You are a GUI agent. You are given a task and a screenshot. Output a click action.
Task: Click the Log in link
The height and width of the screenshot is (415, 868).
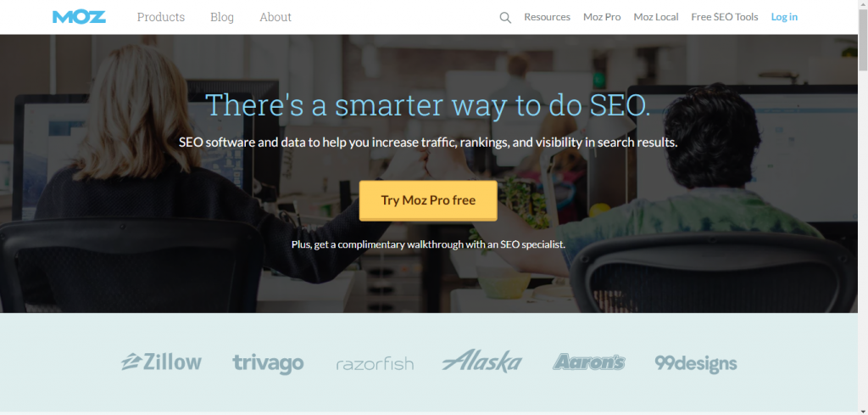(x=784, y=17)
